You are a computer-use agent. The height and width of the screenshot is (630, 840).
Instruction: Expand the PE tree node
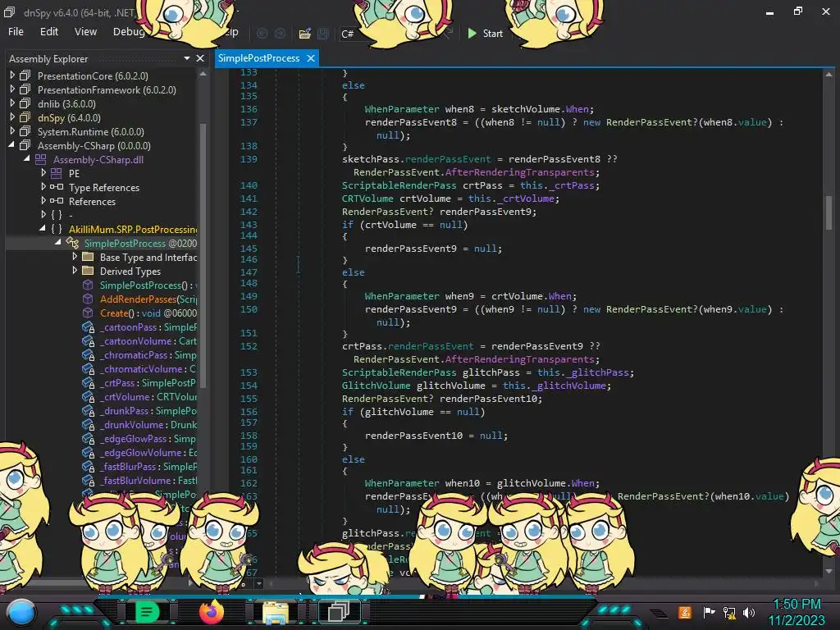tap(43, 173)
